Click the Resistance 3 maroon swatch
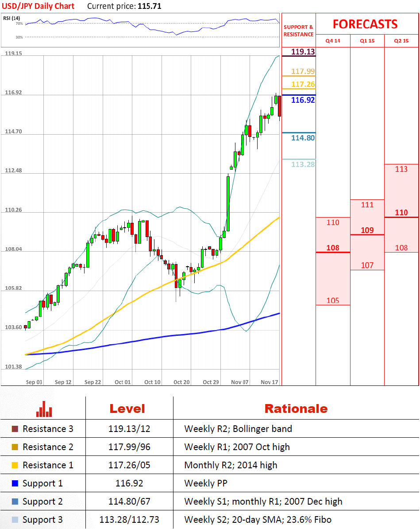Viewport: 420px width, 529px height. (15, 429)
